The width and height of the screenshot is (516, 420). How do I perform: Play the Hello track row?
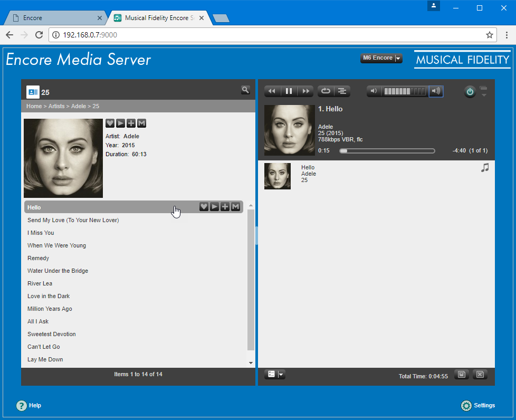pyautogui.click(x=214, y=207)
